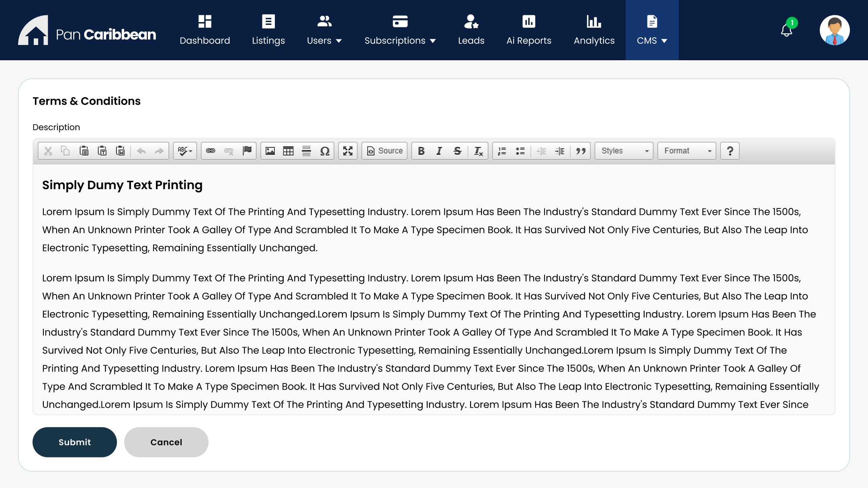Image resolution: width=868 pixels, height=488 pixels.
Task: Click the insert Table icon
Action: coord(288,151)
